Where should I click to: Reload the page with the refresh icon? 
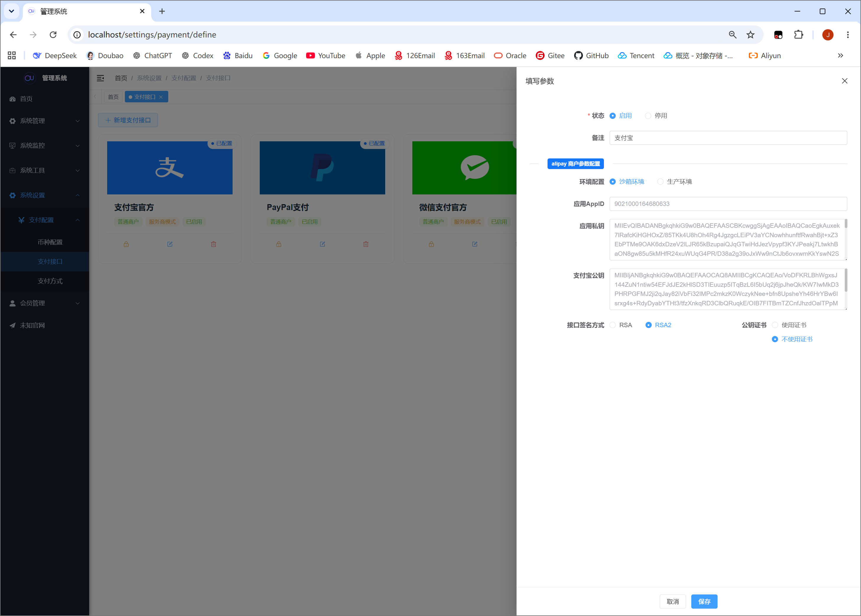click(53, 35)
